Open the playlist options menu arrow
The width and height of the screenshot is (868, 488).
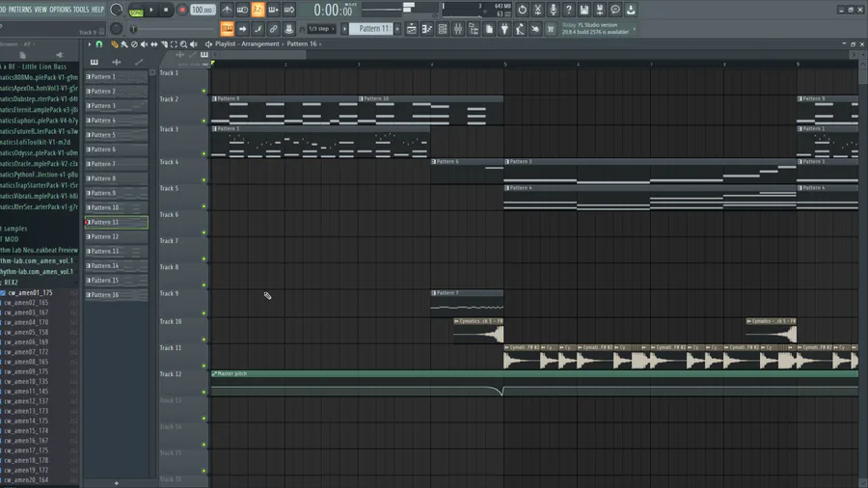(89, 44)
